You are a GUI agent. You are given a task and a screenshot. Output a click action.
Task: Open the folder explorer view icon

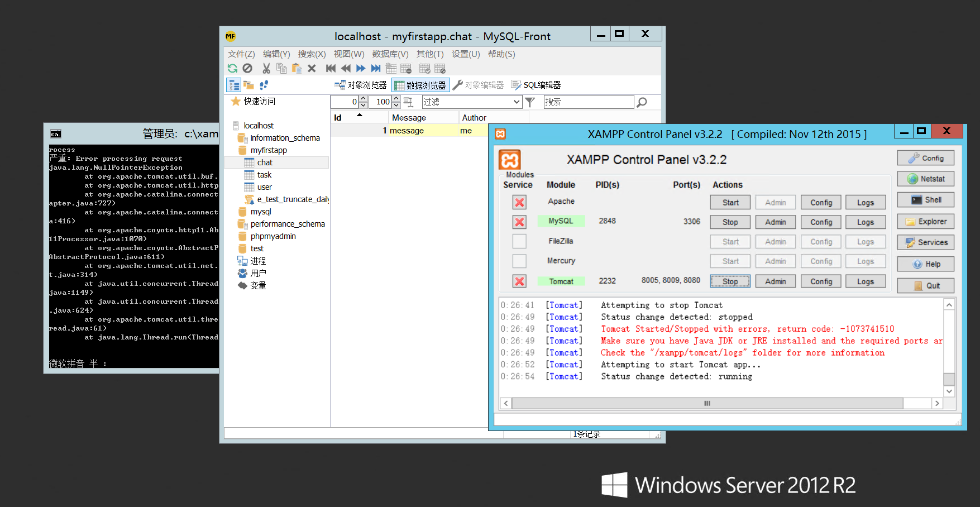[248, 85]
